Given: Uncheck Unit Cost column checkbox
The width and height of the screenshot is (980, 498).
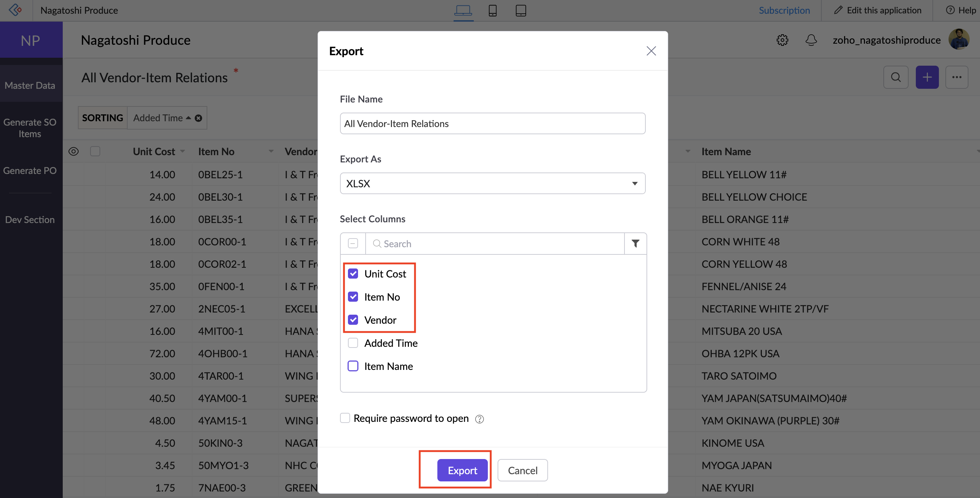Looking at the screenshot, I should click(353, 274).
